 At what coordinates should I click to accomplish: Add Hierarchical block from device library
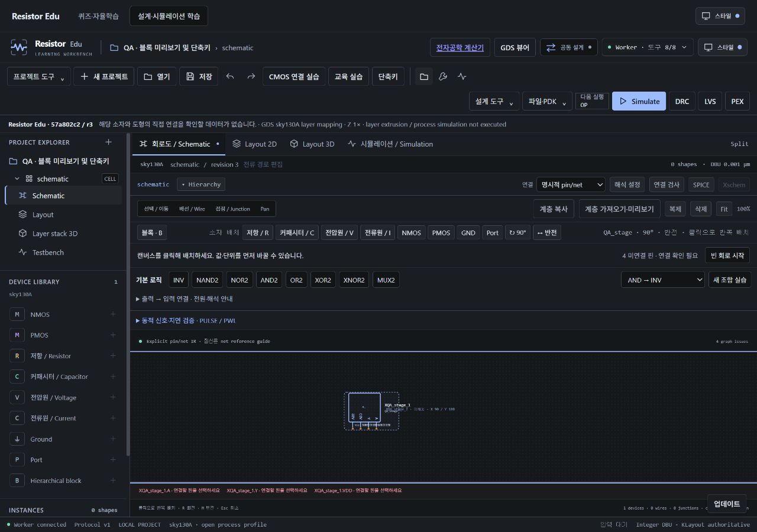(112, 481)
